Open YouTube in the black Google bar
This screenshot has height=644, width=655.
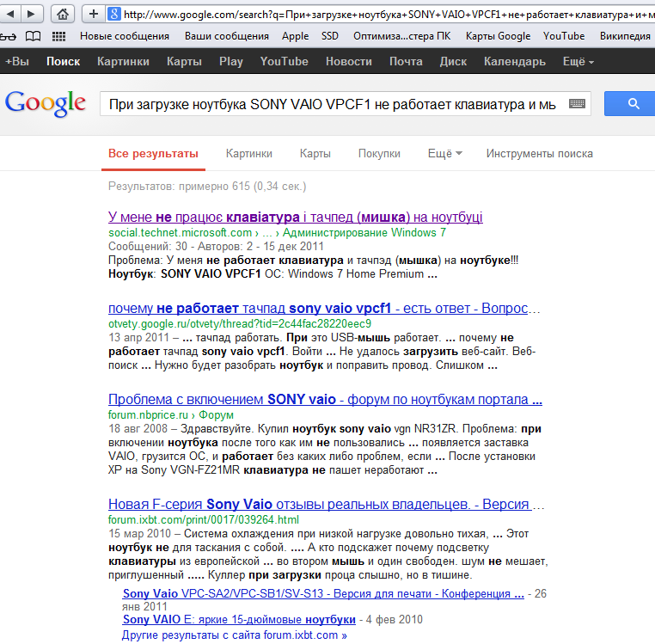(284, 61)
